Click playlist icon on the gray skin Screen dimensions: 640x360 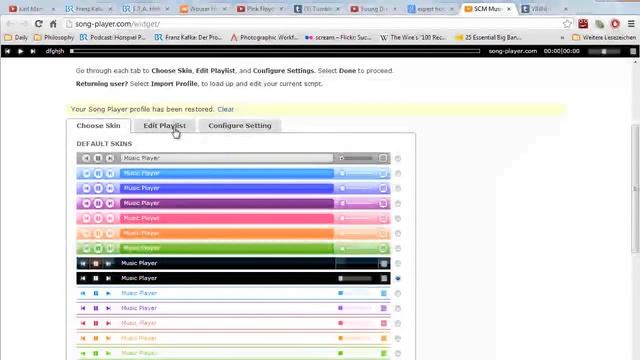pos(383,158)
